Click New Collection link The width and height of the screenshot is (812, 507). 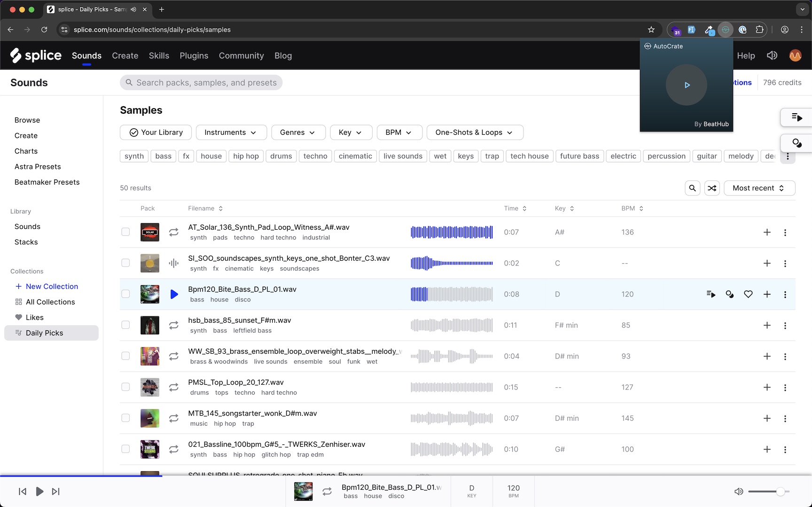[52, 286]
